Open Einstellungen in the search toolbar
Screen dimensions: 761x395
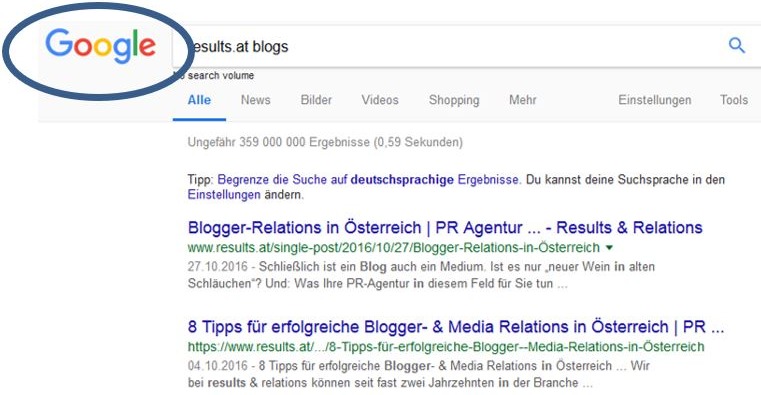click(654, 100)
